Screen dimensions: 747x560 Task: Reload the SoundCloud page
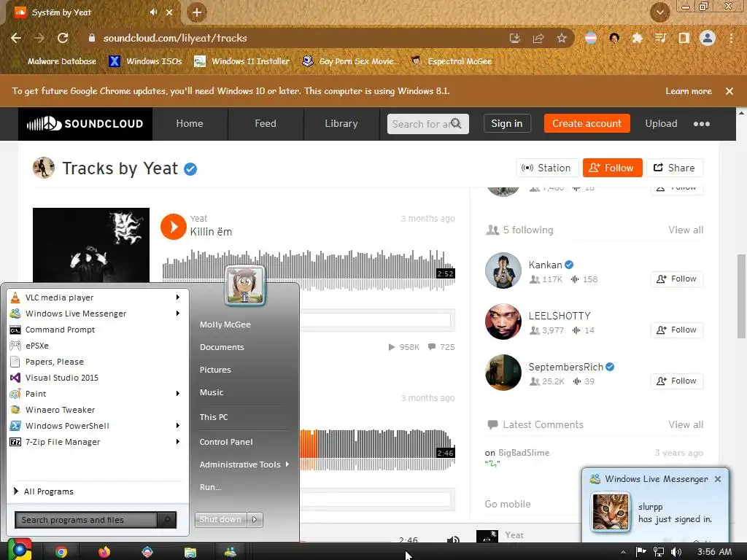pos(63,38)
